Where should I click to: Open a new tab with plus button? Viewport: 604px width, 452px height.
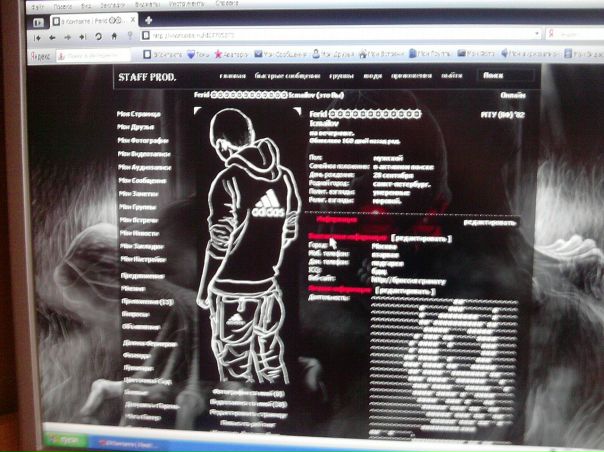147,20
